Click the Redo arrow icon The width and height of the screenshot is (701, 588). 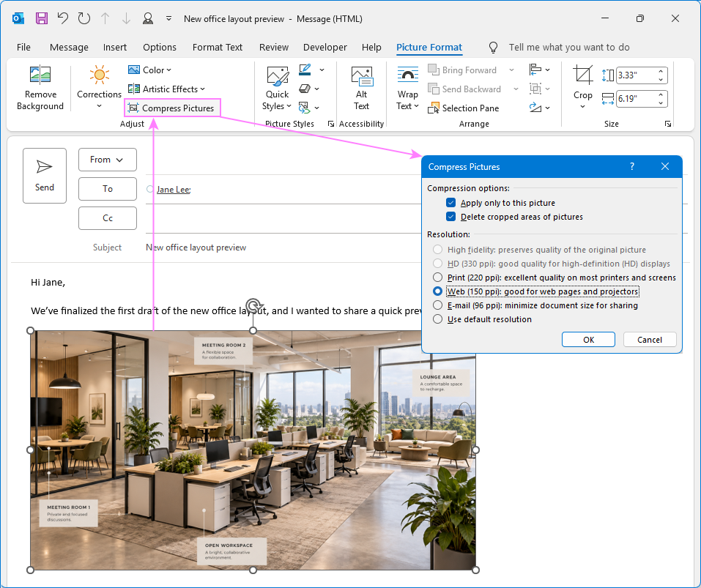(x=84, y=18)
